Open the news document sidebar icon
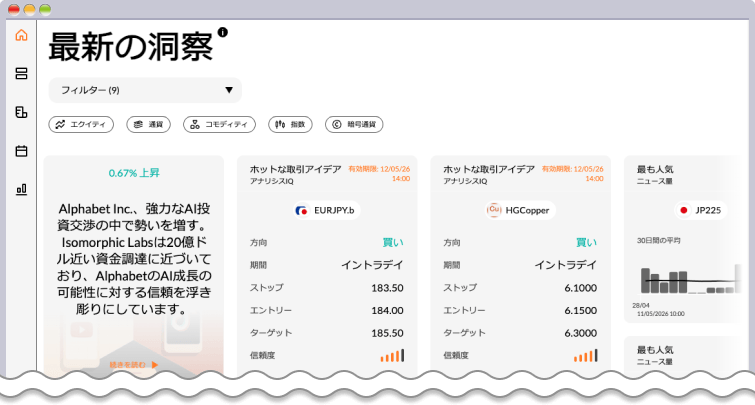The height and width of the screenshot is (405, 755). coord(21,112)
